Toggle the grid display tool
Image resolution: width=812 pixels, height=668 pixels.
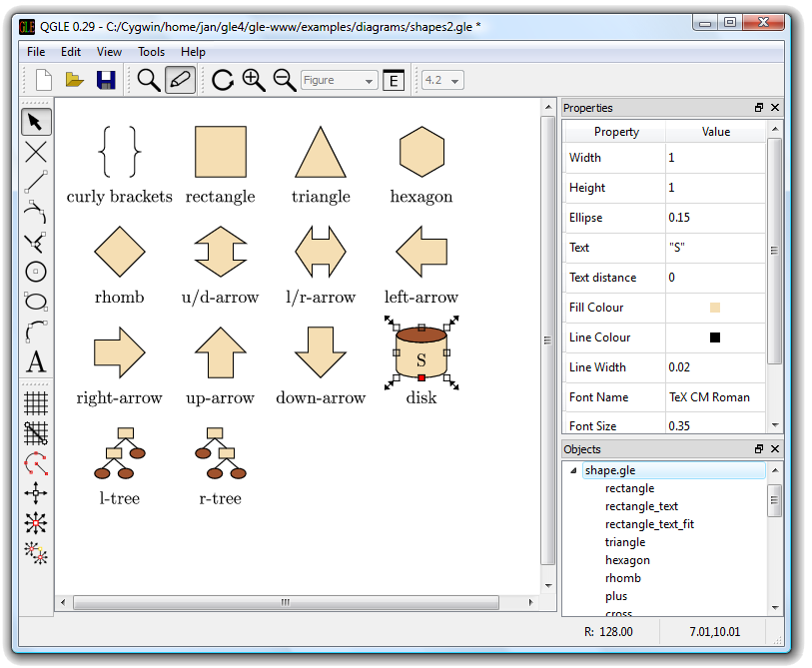[36, 402]
